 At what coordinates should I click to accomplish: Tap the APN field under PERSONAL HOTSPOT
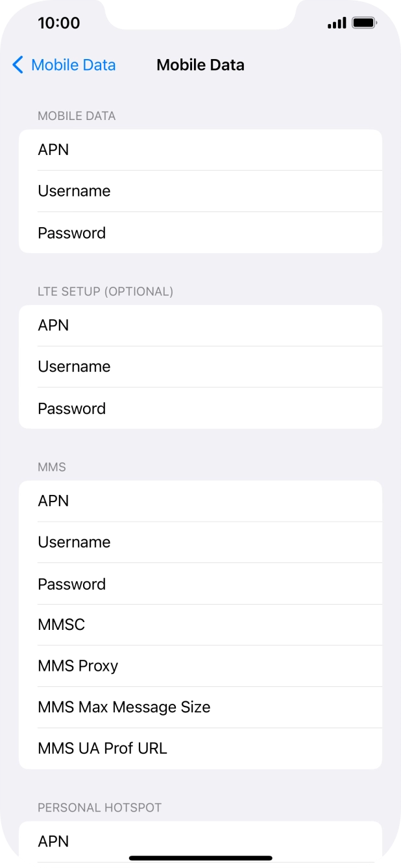tap(200, 841)
